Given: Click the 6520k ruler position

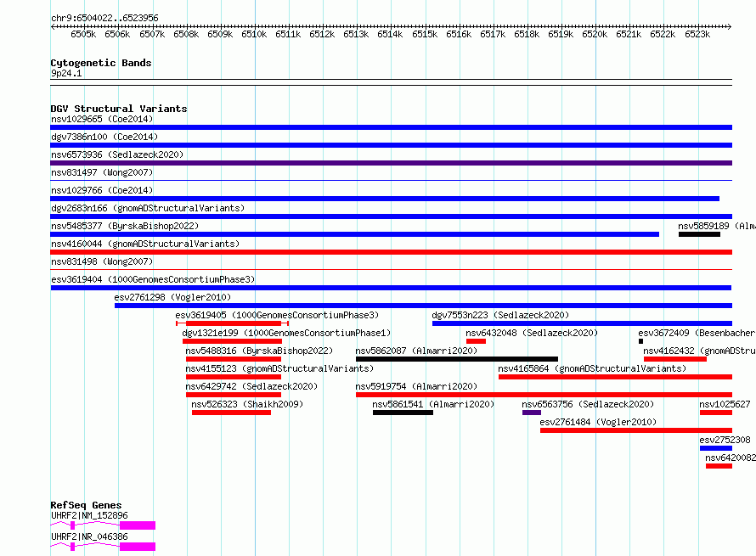Looking at the screenshot, I should 595,34.
